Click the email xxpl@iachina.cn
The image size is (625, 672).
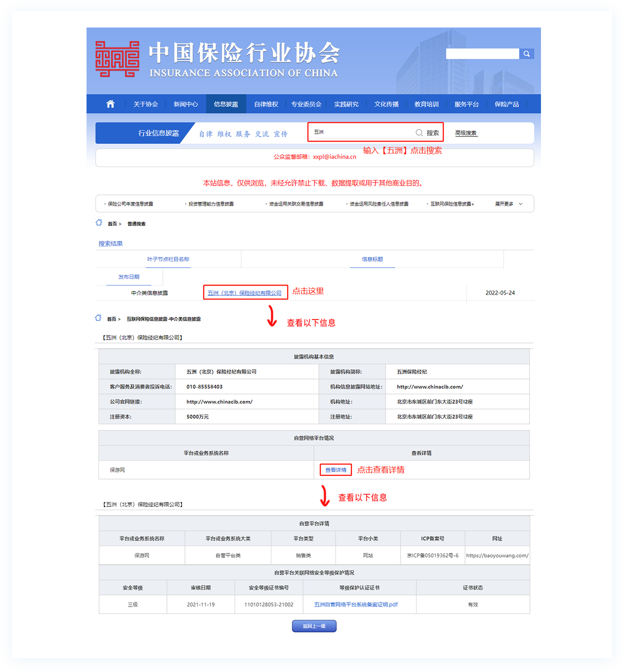coord(334,156)
